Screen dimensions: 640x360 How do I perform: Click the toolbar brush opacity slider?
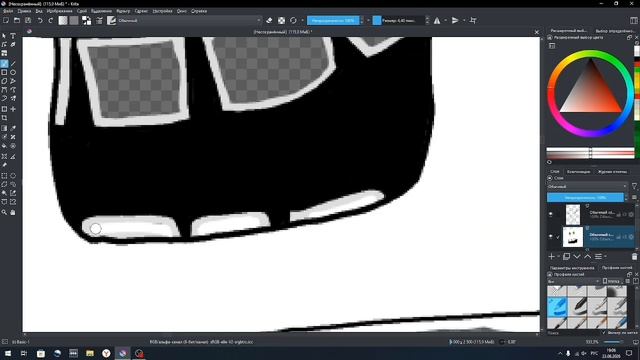pyautogui.click(x=333, y=20)
